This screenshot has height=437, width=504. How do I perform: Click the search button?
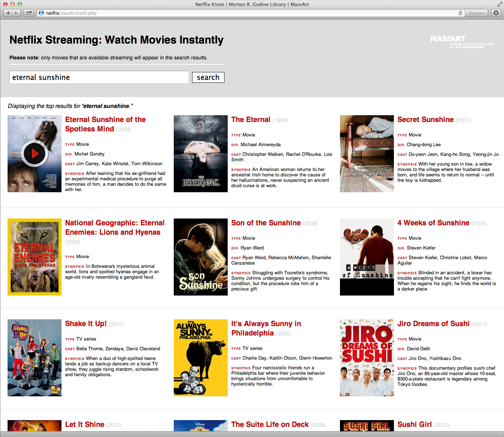(x=208, y=77)
